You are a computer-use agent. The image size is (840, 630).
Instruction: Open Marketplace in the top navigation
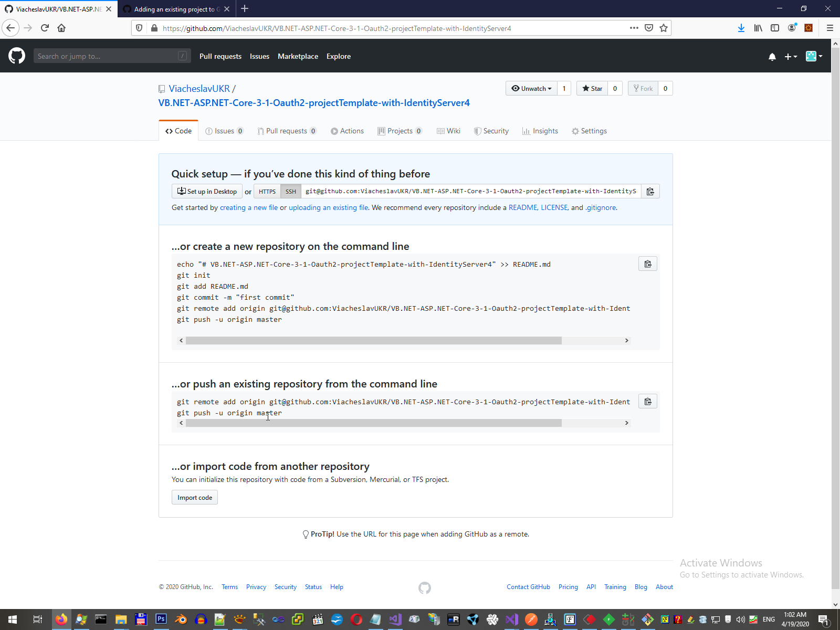[x=298, y=56]
